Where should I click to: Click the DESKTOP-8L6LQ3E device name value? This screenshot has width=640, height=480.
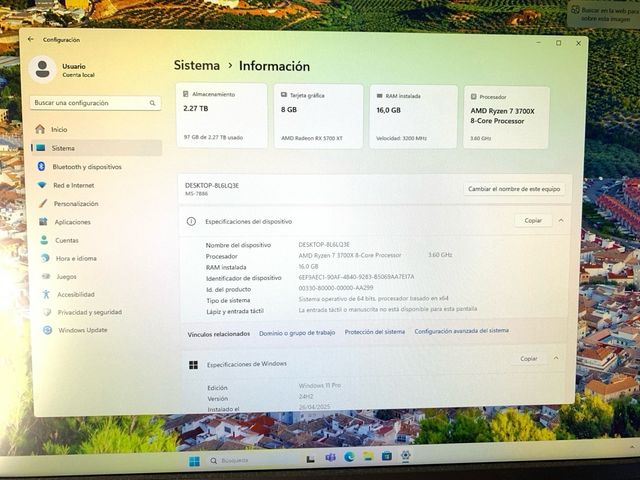tap(324, 244)
